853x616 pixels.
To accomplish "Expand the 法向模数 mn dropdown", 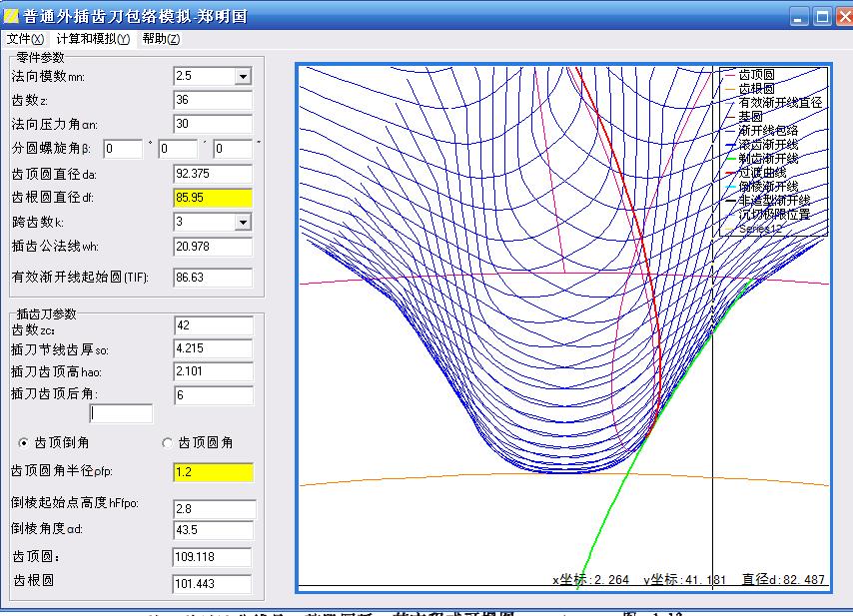I will (x=243, y=76).
